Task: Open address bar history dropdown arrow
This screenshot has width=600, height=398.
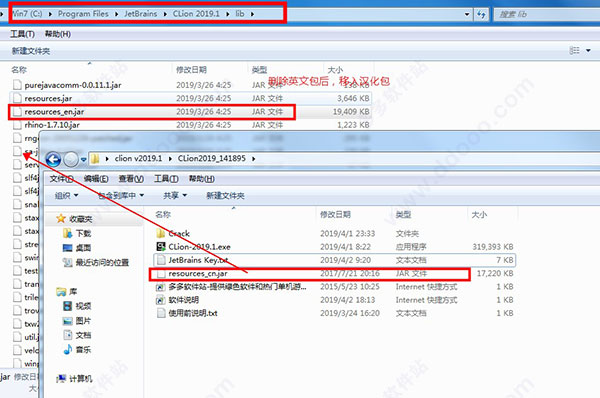Action: [467, 15]
